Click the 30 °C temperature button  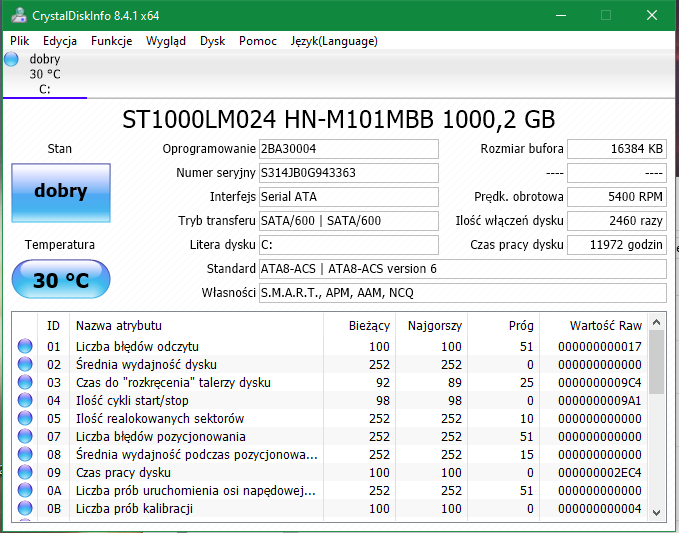[x=61, y=279]
